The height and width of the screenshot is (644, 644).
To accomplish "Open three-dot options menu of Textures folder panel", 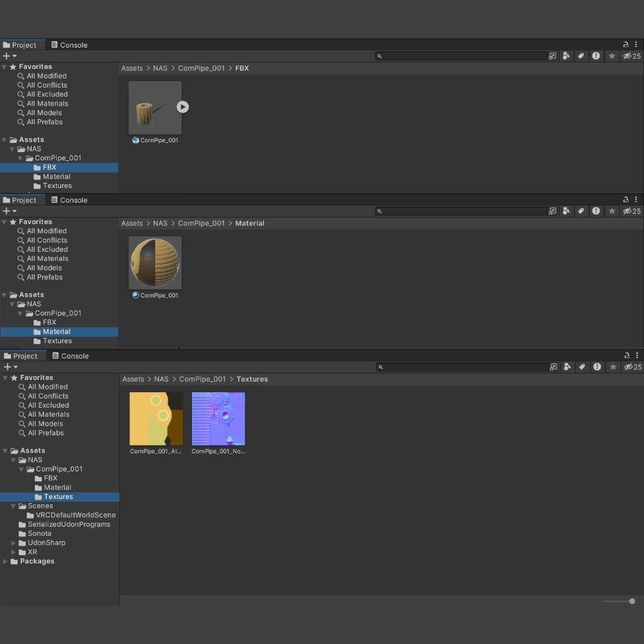I will click(x=637, y=355).
